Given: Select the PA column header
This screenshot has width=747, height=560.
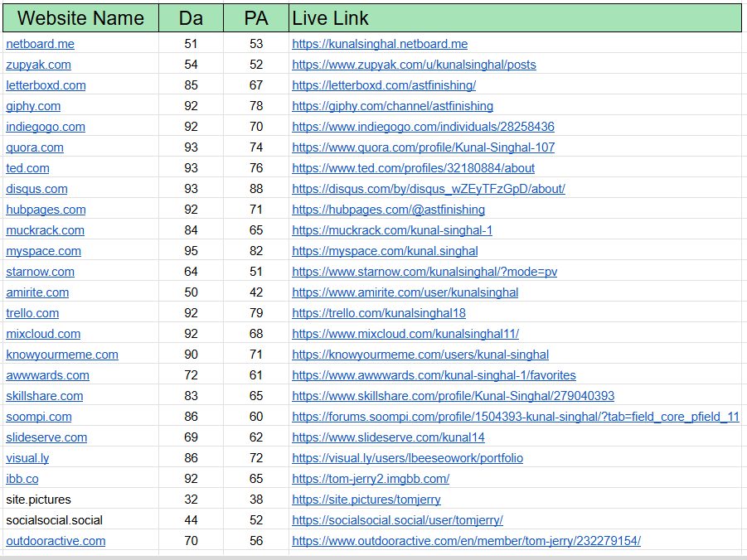Looking at the screenshot, I should 256,18.
